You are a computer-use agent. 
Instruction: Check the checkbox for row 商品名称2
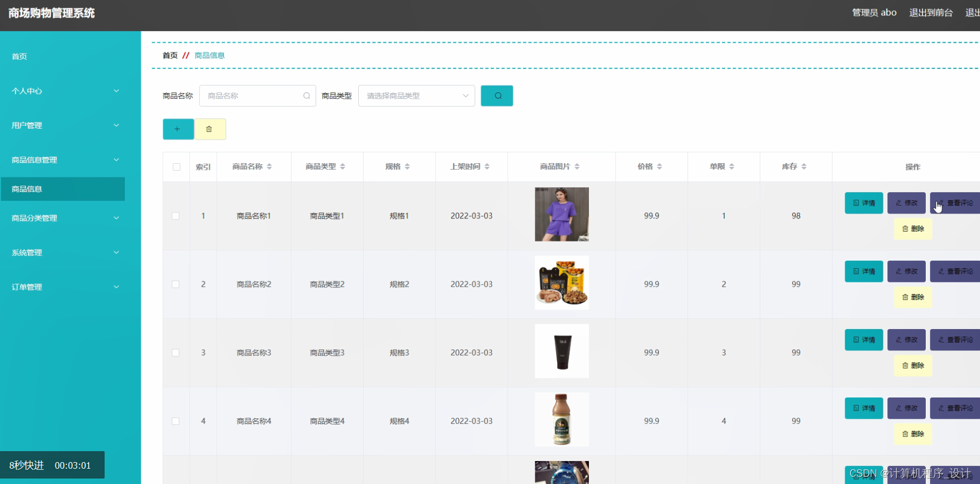click(x=176, y=285)
